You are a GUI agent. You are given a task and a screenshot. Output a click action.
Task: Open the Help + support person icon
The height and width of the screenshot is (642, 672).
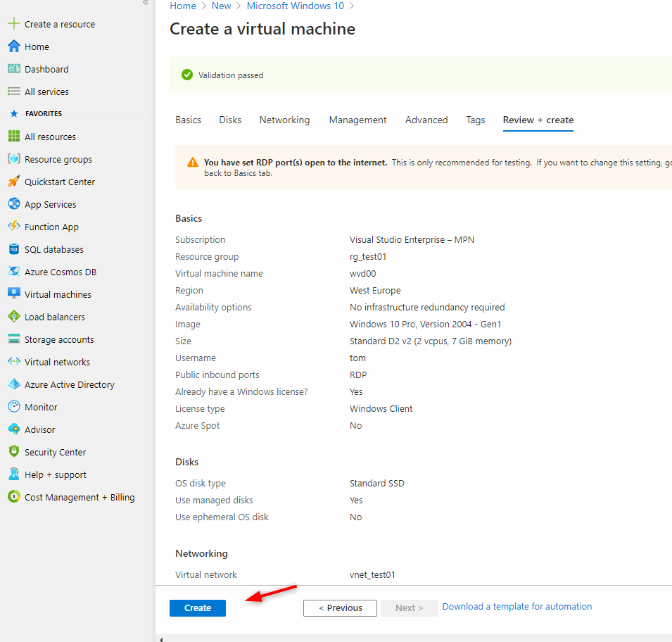[13, 474]
